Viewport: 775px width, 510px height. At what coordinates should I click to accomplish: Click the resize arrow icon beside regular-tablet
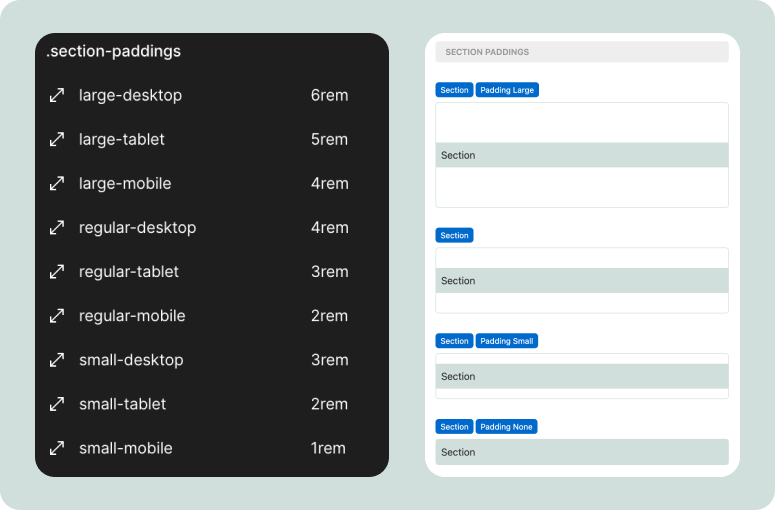[57, 271]
